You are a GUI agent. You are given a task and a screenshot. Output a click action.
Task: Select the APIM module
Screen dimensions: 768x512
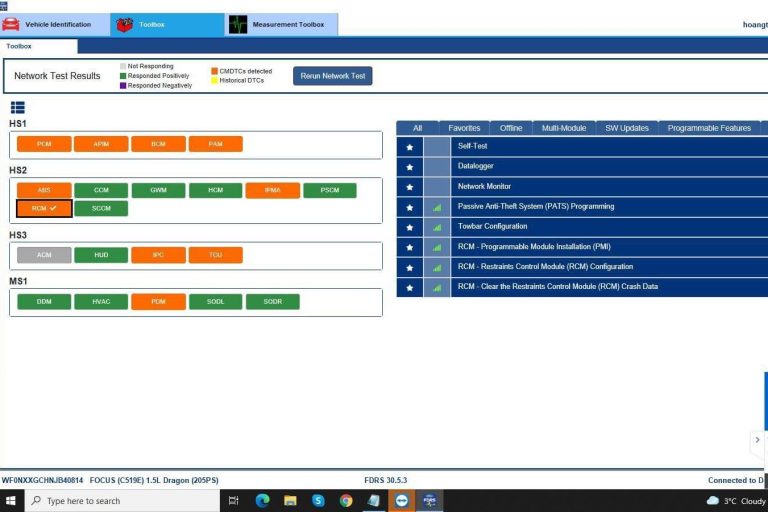click(x=101, y=144)
